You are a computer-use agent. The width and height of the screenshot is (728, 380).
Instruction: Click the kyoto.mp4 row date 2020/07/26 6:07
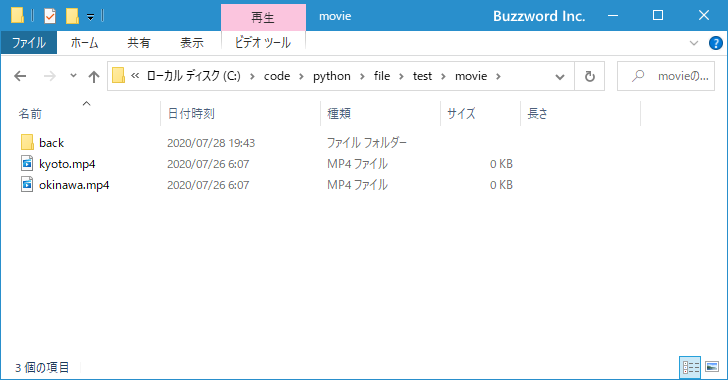(x=208, y=164)
